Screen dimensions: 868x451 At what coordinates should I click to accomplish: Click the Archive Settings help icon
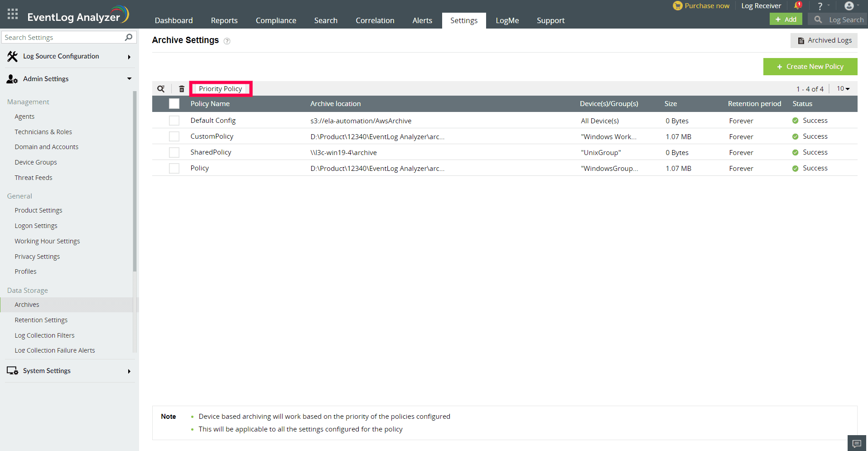(x=227, y=41)
